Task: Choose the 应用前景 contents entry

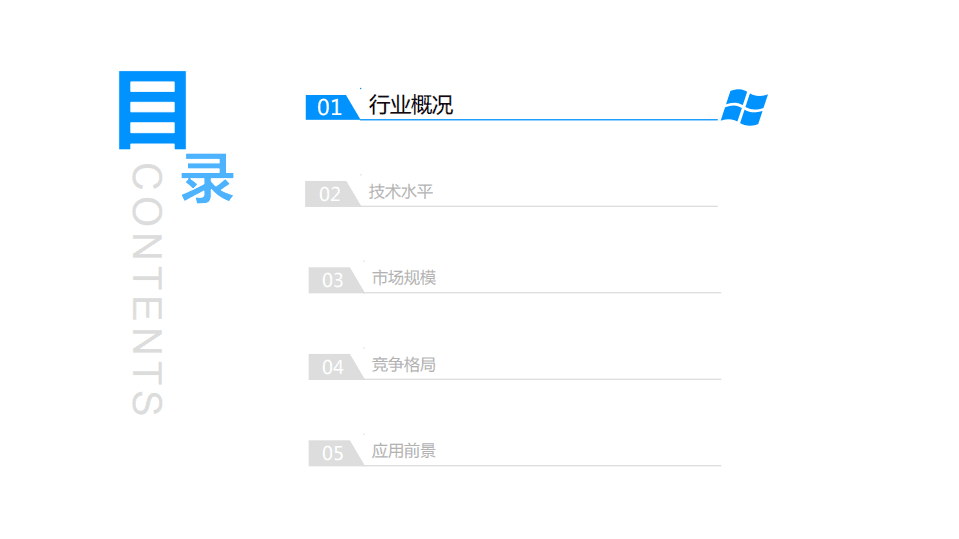Action: coord(404,451)
